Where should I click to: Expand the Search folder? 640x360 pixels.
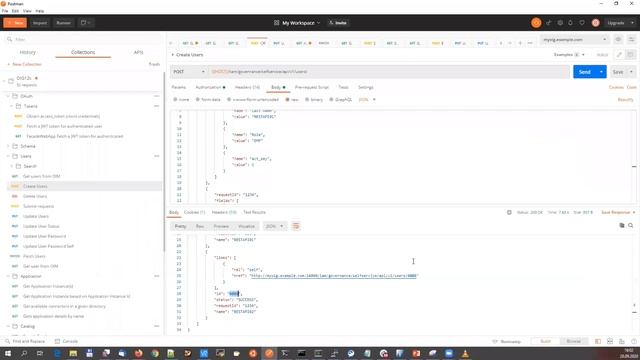[11, 166]
